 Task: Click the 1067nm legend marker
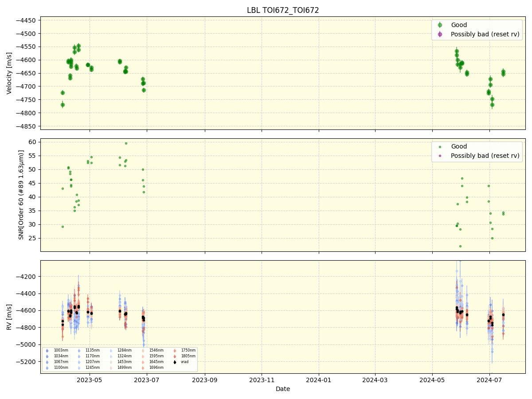[47, 362]
